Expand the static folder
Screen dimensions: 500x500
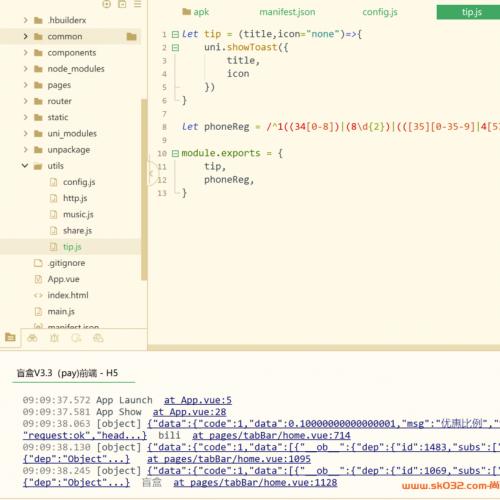pos(26,117)
